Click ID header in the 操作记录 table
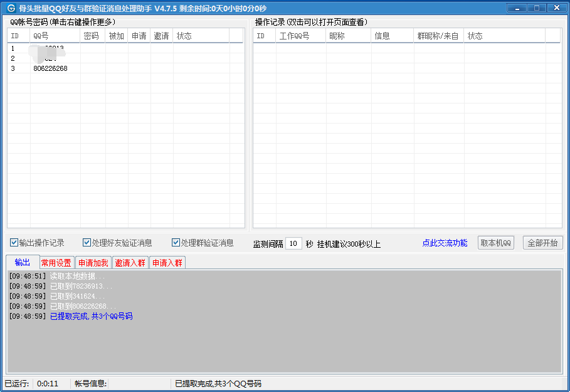570x392 pixels. tap(264, 36)
